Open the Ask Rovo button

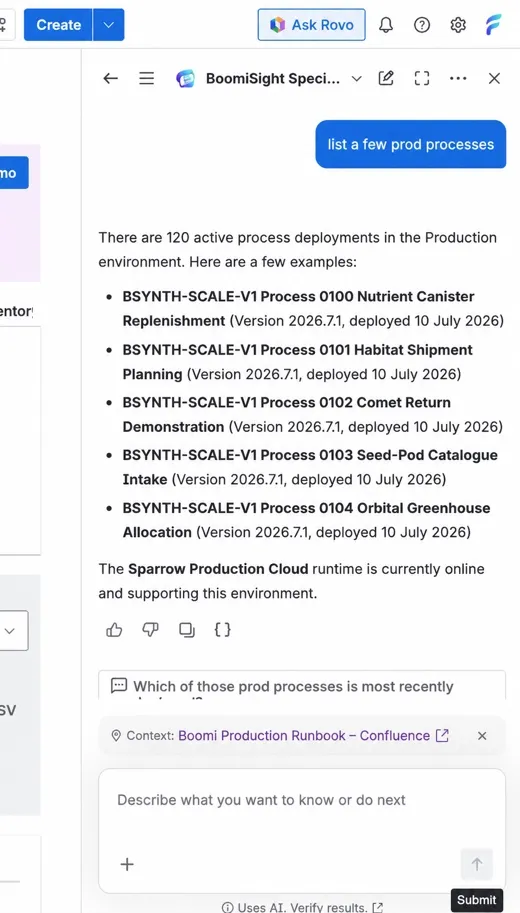click(312, 24)
